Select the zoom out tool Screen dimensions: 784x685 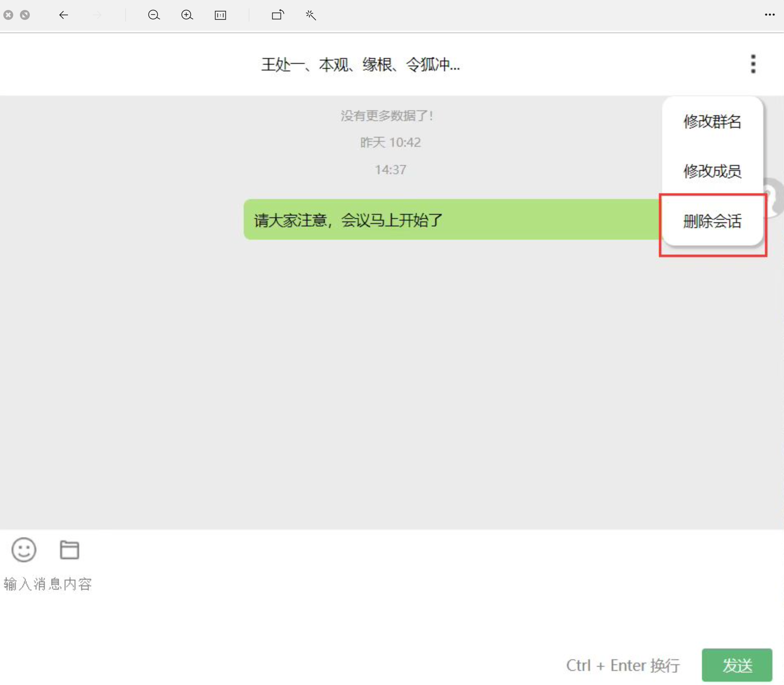pos(154,15)
